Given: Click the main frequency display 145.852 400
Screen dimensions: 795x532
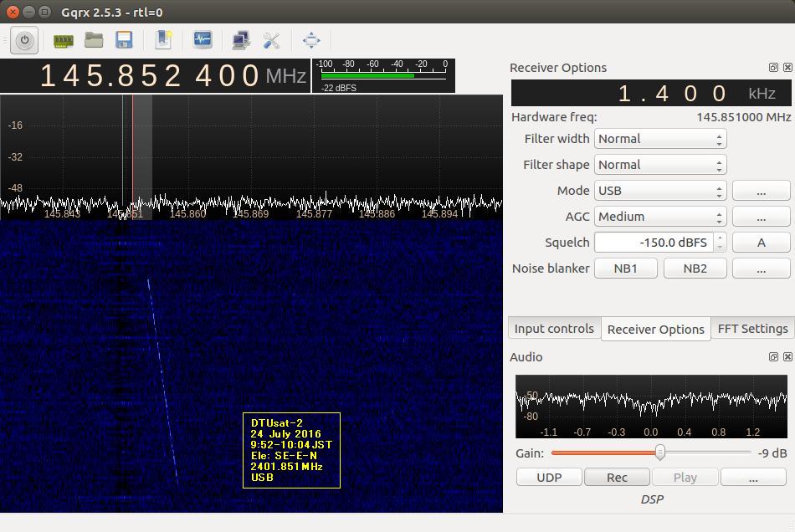Looking at the screenshot, I should pyautogui.click(x=155, y=76).
